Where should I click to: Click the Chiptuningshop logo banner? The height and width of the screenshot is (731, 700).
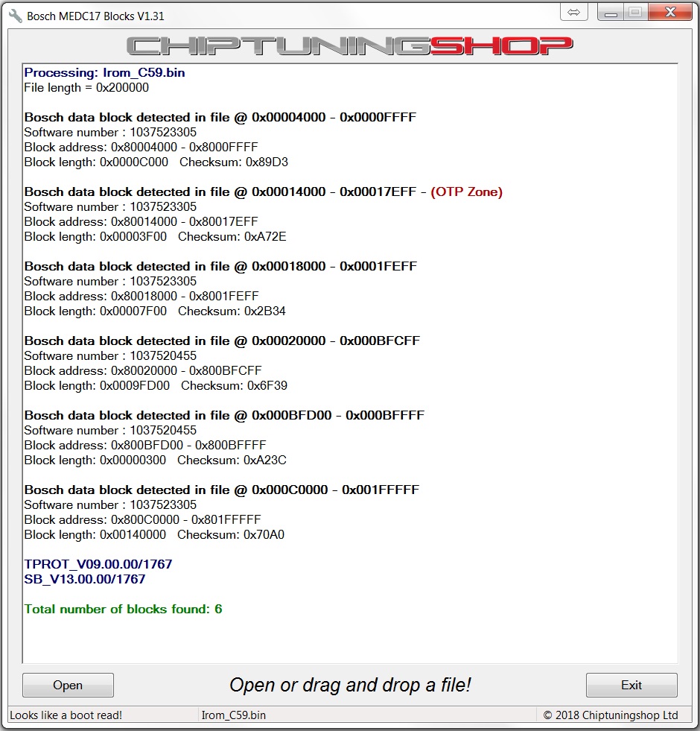(349, 45)
